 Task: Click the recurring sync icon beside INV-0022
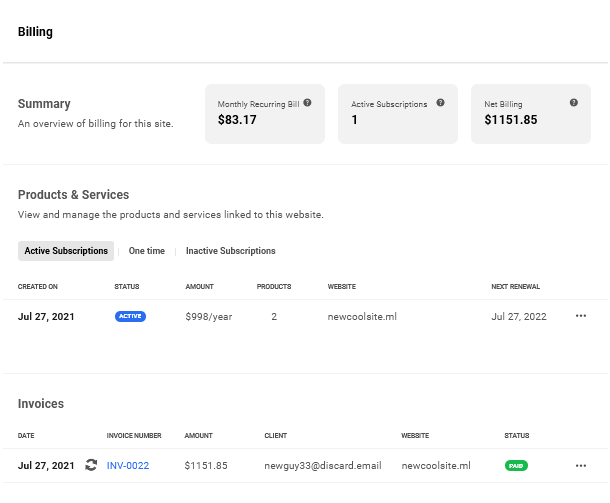pyautogui.click(x=91, y=465)
